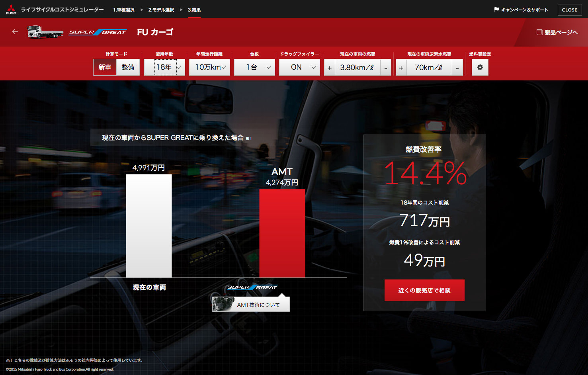This screenshot has width=588, height=375.
Task: Click the 燃費改善率 heading
Action: [x=424, y=149]
